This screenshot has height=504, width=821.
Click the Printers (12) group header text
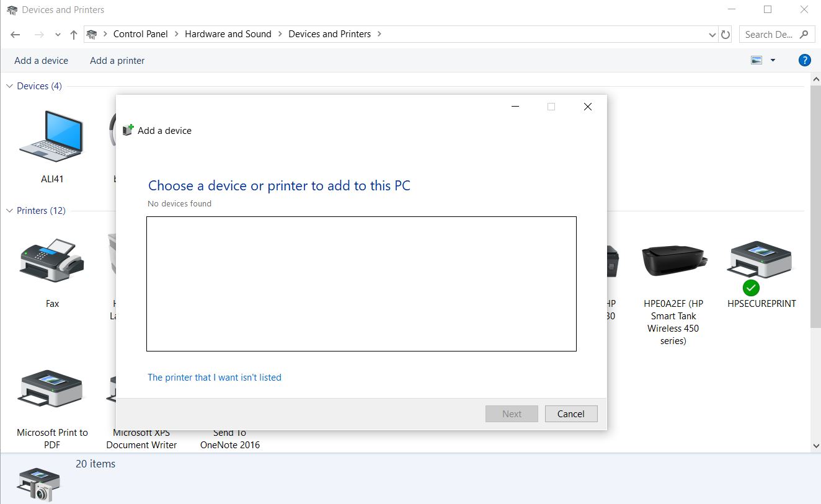(x=41, y=211)
